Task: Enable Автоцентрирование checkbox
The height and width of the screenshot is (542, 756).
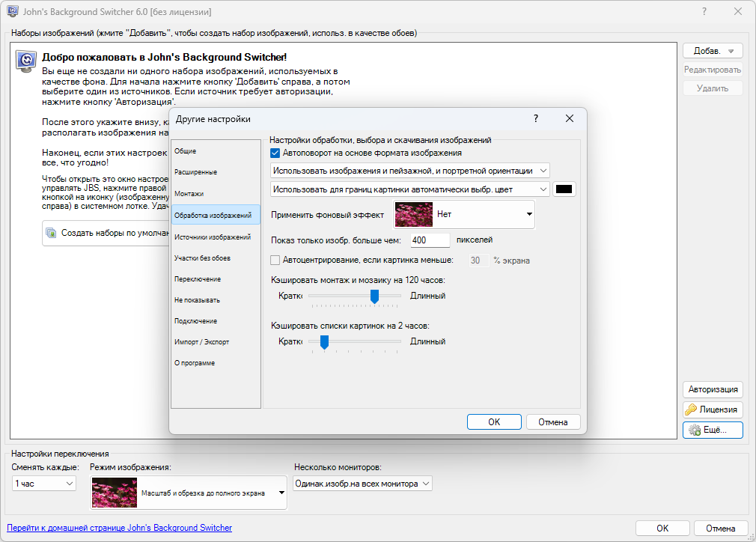Action: click(x=275, y=261)
